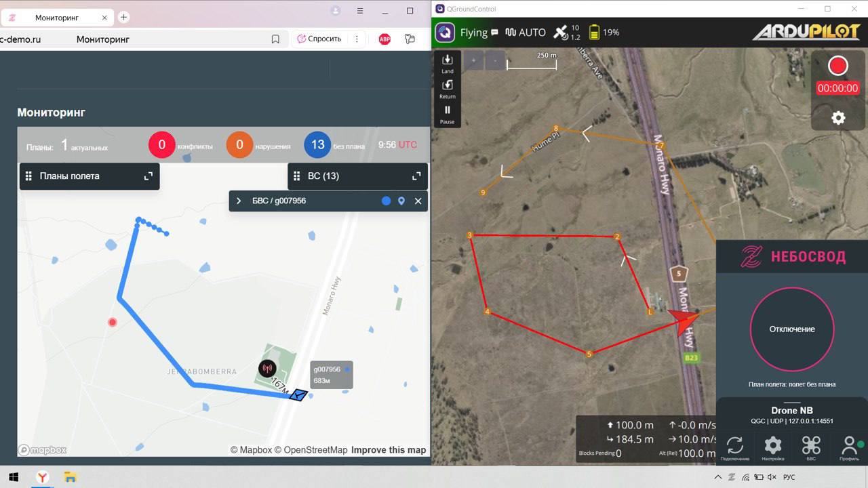The width and height of the screenshot is (868, 488).
Task: Click the red dot marker on the monitoring map
Action: click(x=113, y=322)
